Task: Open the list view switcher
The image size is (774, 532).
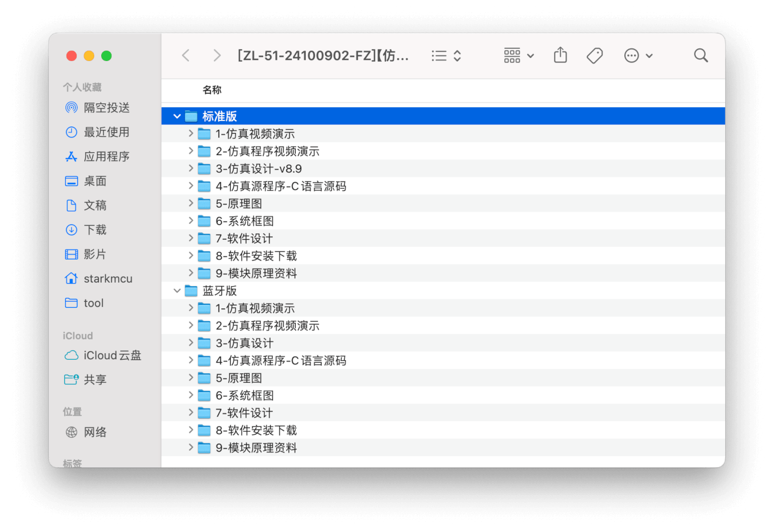Action: (446, 55)
